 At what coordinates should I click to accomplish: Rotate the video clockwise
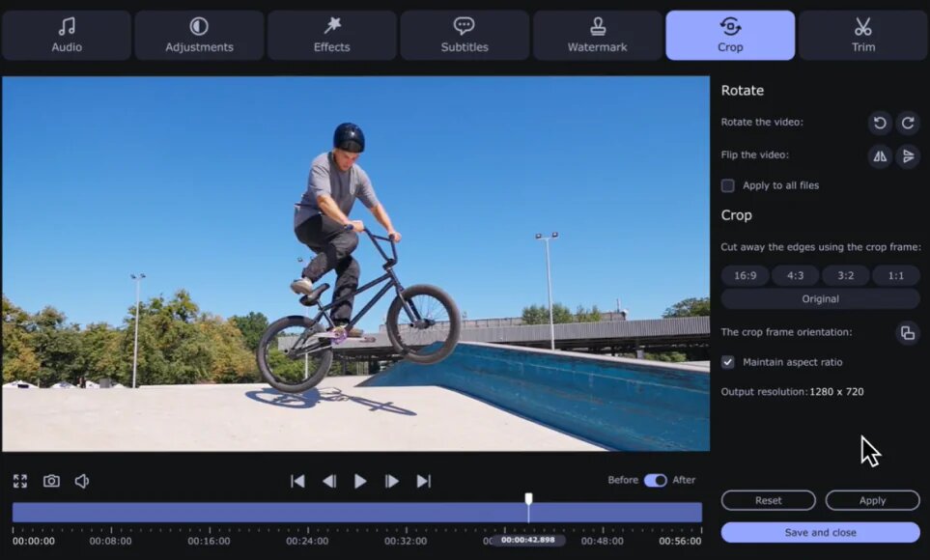(x=908, y=123)
